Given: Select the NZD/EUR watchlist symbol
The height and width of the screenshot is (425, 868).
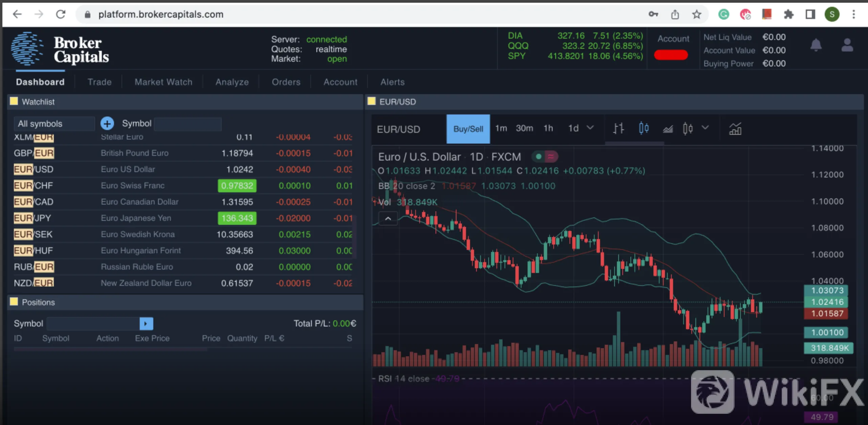Looking at the screenshot, I should [34, 283].
